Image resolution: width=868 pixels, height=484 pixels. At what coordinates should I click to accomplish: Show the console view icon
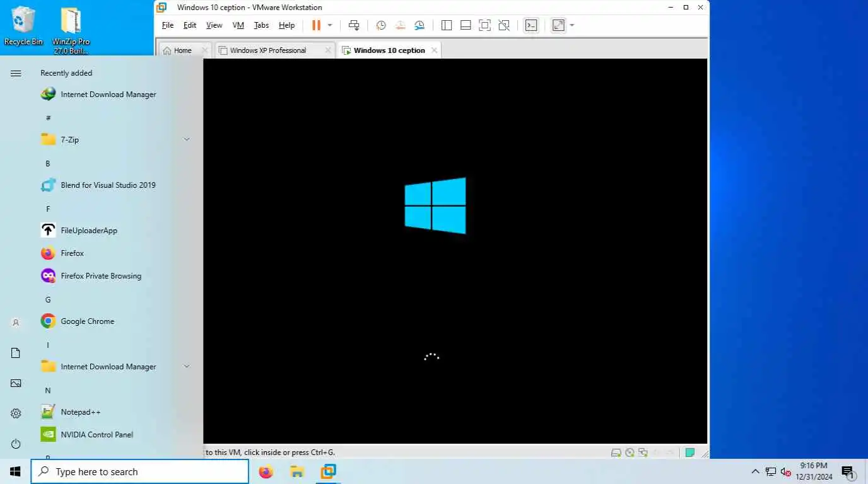pos(531,25)
